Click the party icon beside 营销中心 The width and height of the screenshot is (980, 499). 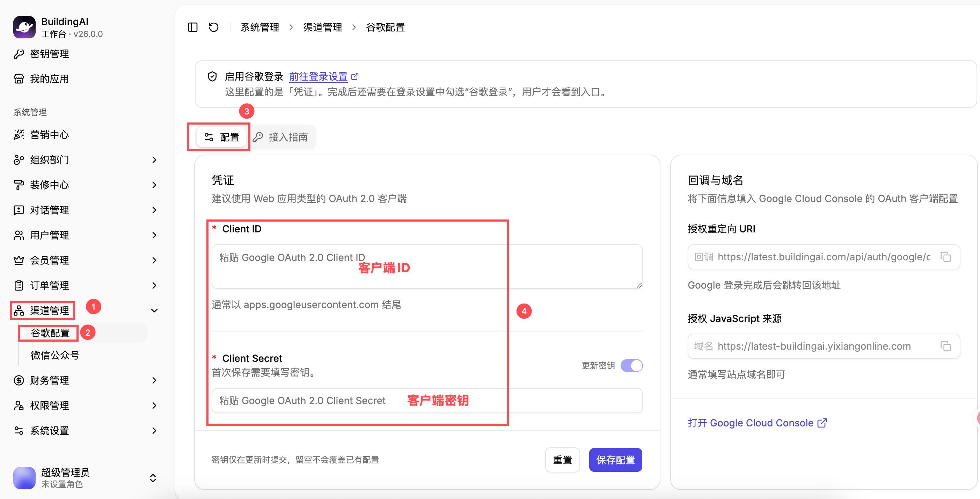(19, 135)
